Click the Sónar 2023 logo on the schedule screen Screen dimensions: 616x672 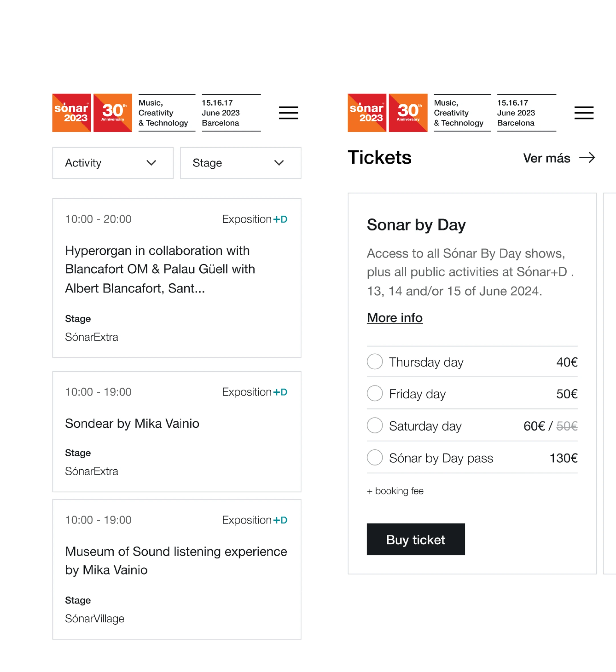(x=72, y=113)
